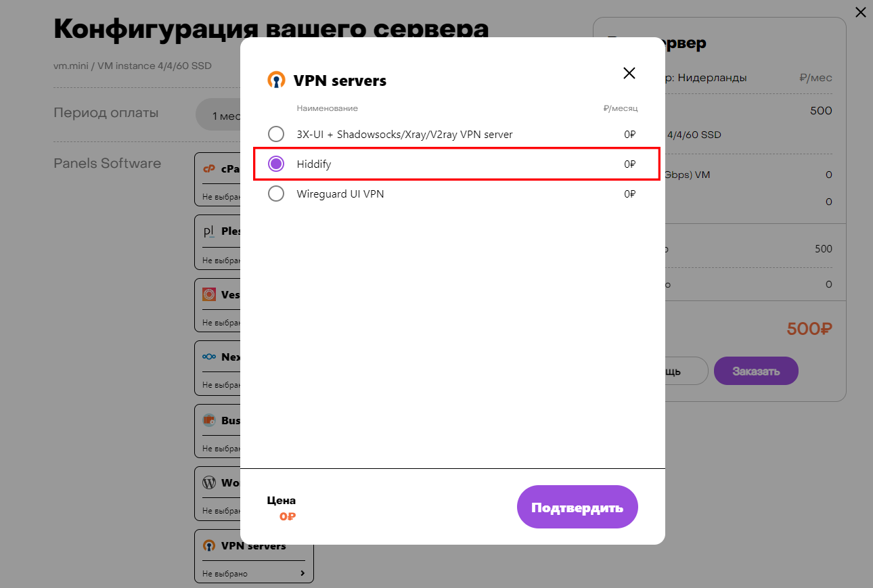Click the Wireguard UI VPN price 0₽
The width and height of the screenshot is (873, 588).
pyautogui.click(x=630, y=194)
